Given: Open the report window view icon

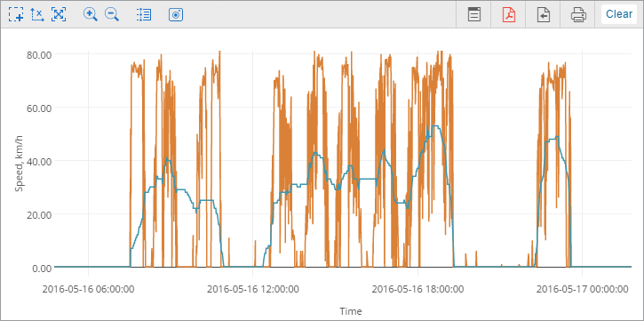Looking at the screenshot, I should coord(474,14).
